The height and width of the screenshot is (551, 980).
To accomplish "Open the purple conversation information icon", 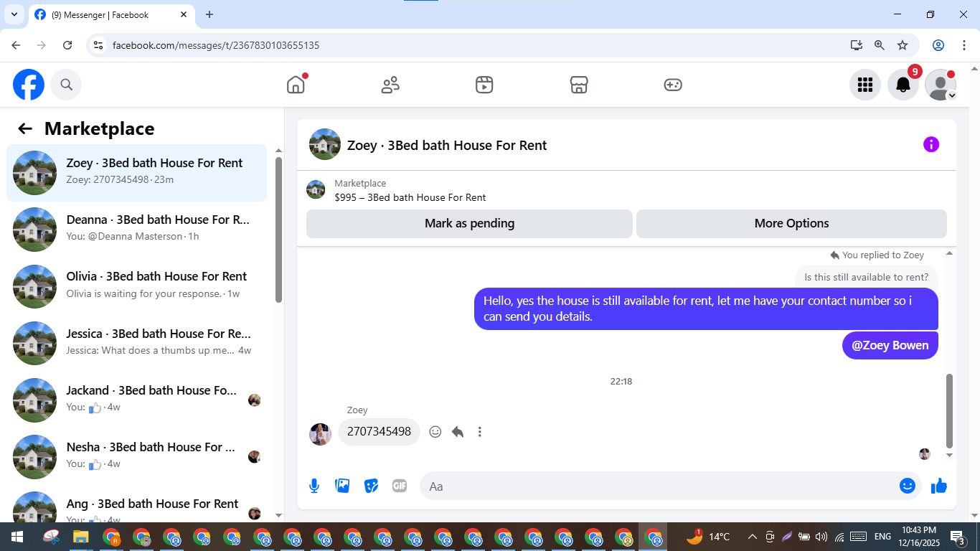I will [931, 145].
